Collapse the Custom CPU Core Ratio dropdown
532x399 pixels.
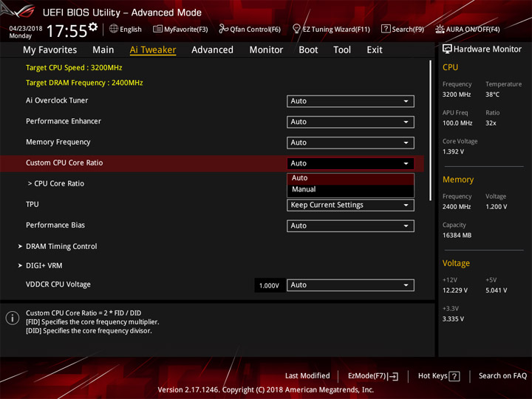[x=350, y=163]
